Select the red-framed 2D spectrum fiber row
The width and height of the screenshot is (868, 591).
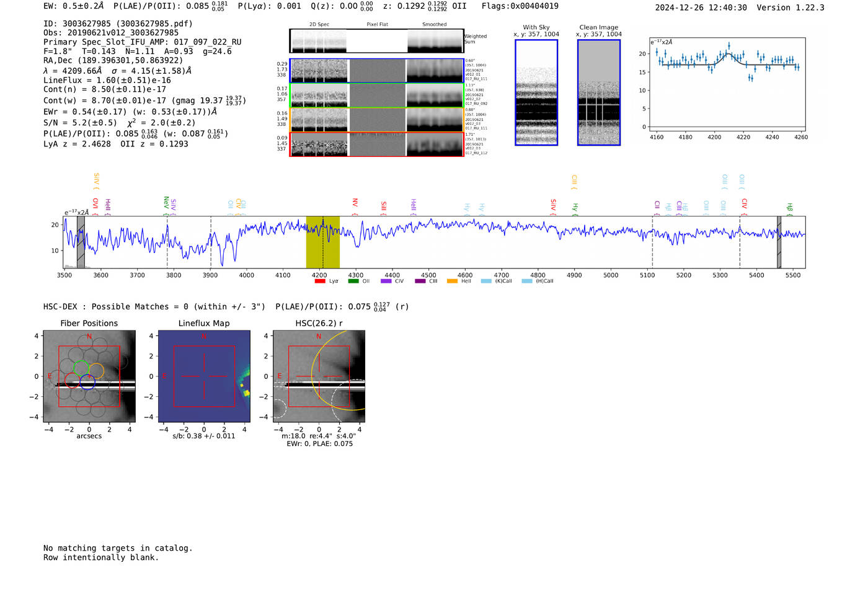click(x=376, y=144)
